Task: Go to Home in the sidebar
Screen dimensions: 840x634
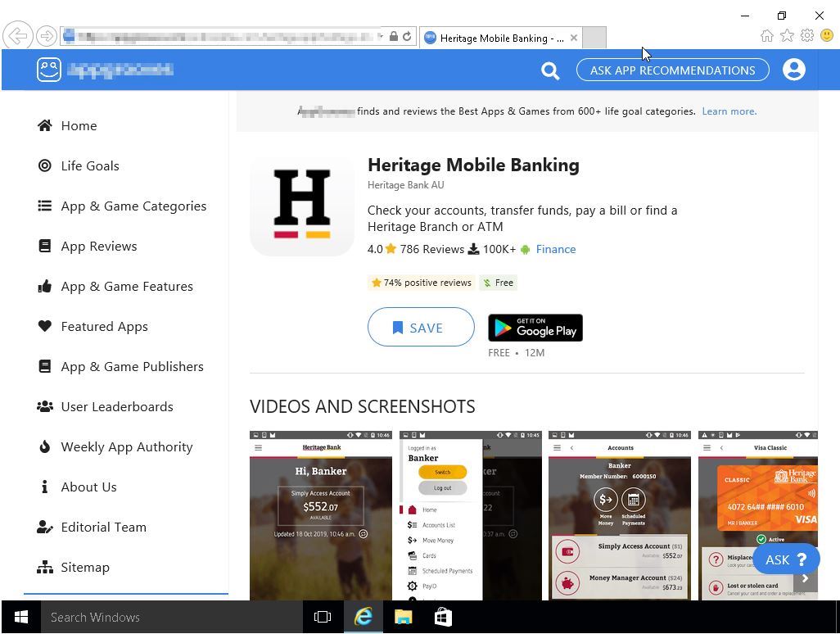Action: tap(79, 126)
